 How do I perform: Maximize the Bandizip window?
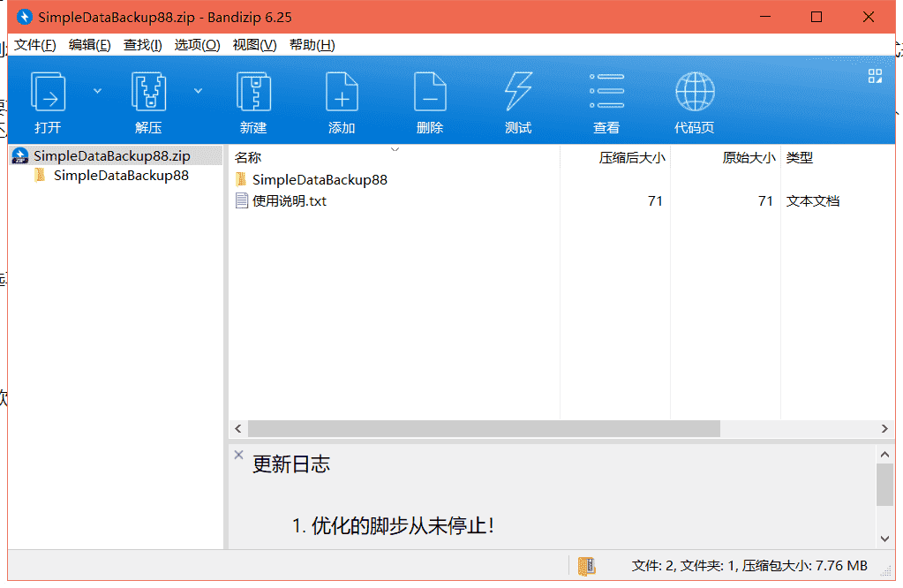[816, 17]
